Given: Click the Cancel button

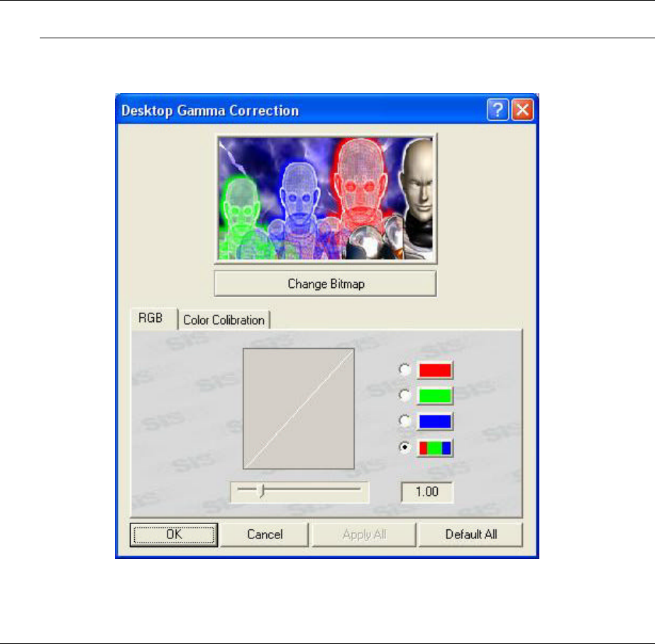Looking at the screenshot, I should tap(265, 535).
